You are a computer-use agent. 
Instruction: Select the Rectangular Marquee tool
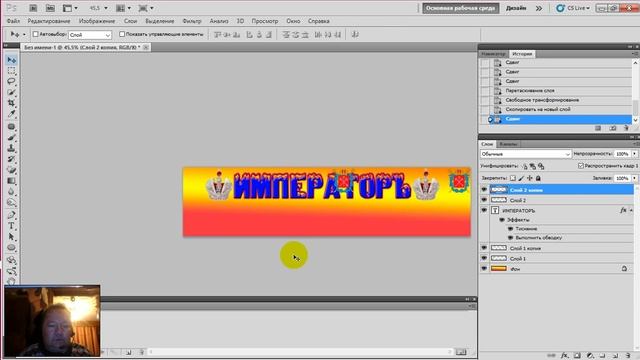pyautogui.click(x=11, y=71)
